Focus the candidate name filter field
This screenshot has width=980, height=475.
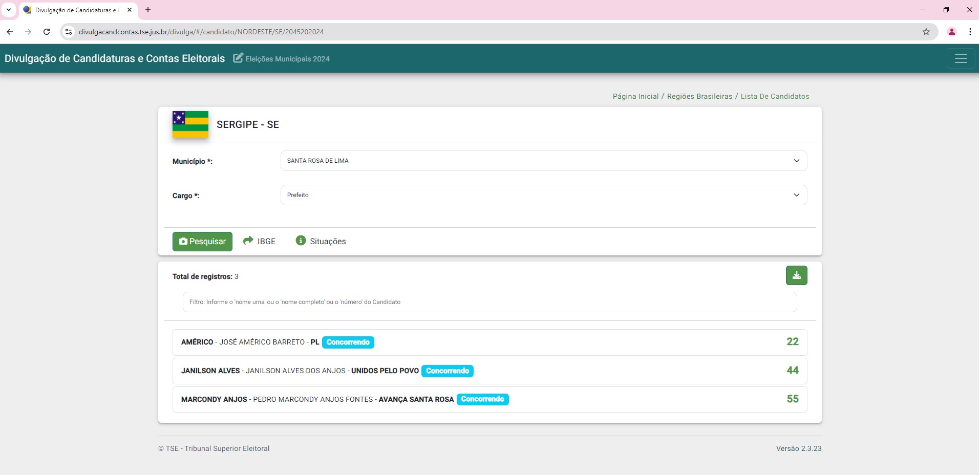pyautogui.click(x=489, y=302)
